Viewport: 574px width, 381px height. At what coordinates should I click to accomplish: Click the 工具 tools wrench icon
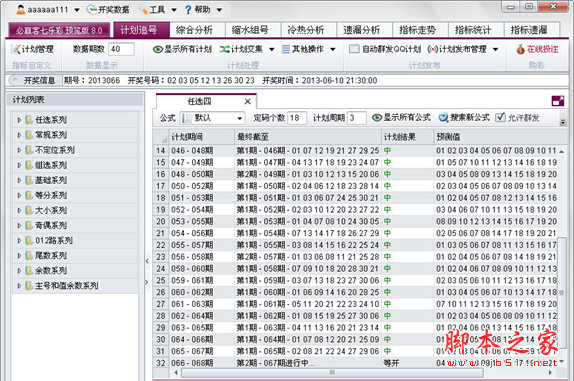pos(143,10)
